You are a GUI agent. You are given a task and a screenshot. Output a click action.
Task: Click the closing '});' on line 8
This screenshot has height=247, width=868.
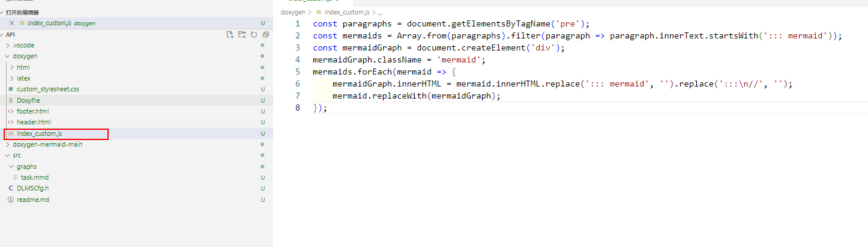[x=321, y=108]
